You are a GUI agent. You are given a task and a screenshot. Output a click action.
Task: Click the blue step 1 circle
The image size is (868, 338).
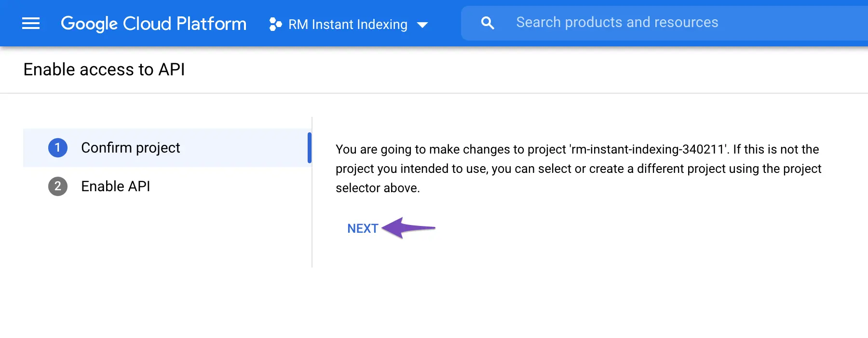(x=58, y=148)
